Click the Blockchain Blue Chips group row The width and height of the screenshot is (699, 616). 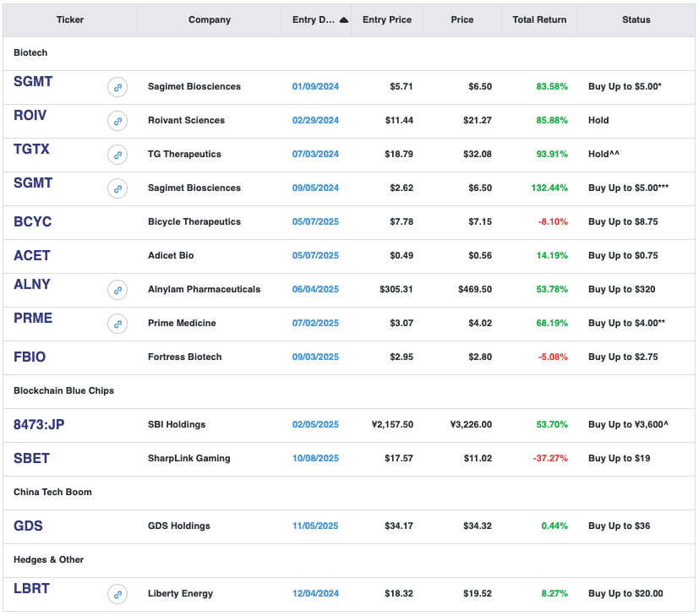[63, 390]
